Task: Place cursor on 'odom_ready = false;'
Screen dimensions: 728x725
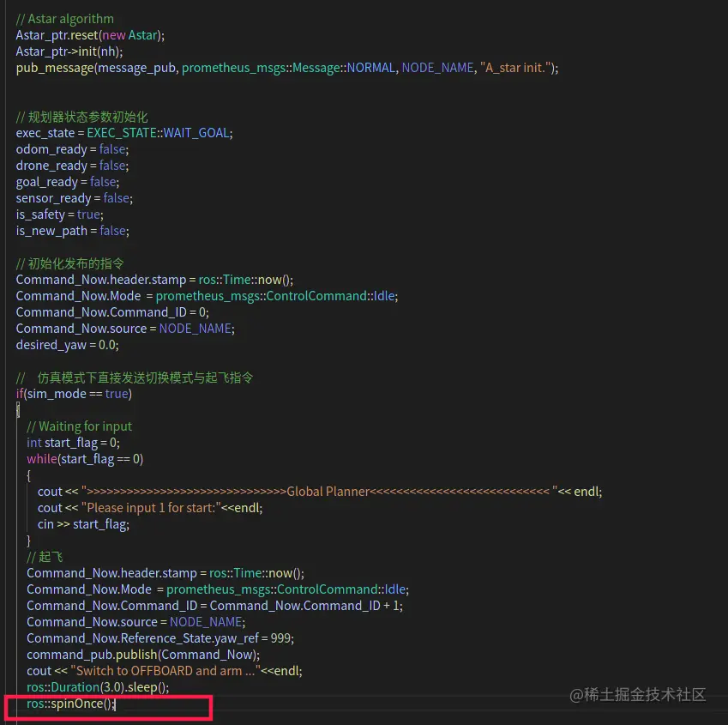Action: tap(72, 149)
